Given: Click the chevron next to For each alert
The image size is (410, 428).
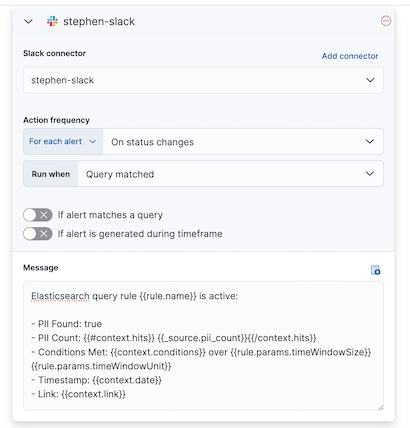Looking at the screenshot, I should pyautogui.click(x=92, y=142).
